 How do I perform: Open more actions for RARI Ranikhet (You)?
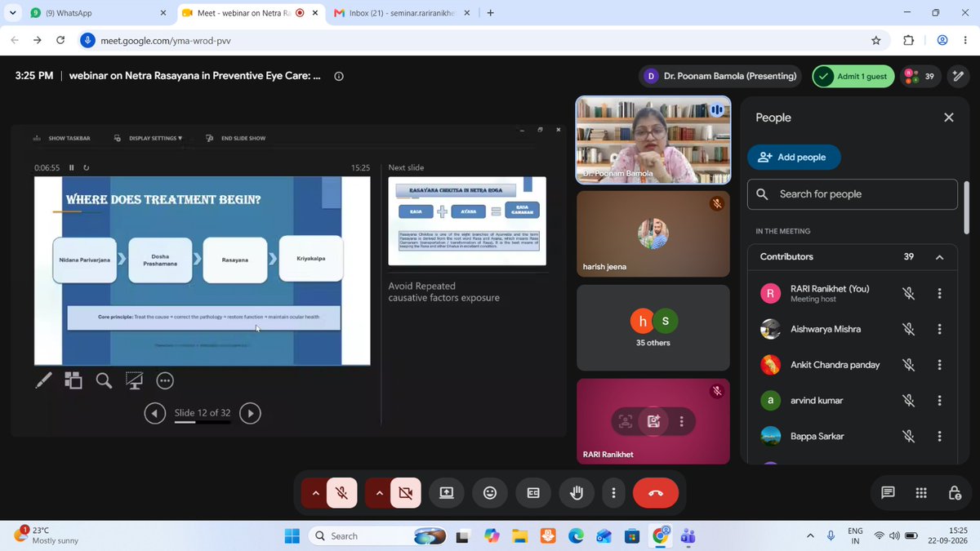pyautogui.click(x=940, y=294)
